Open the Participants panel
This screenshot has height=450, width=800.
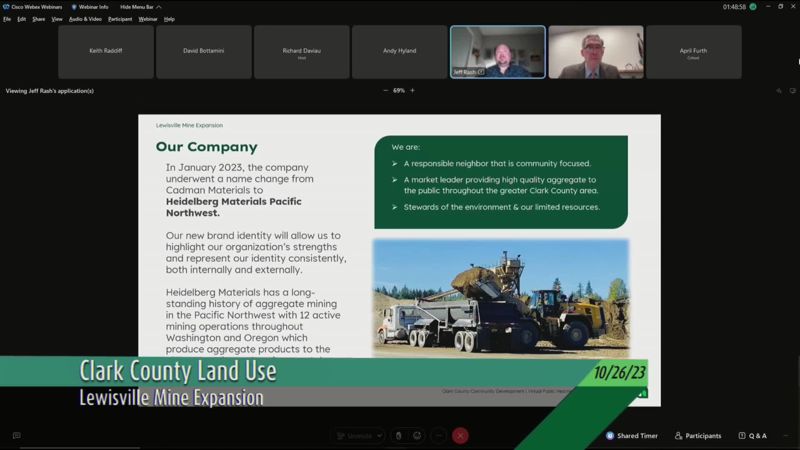coord(698,436)
